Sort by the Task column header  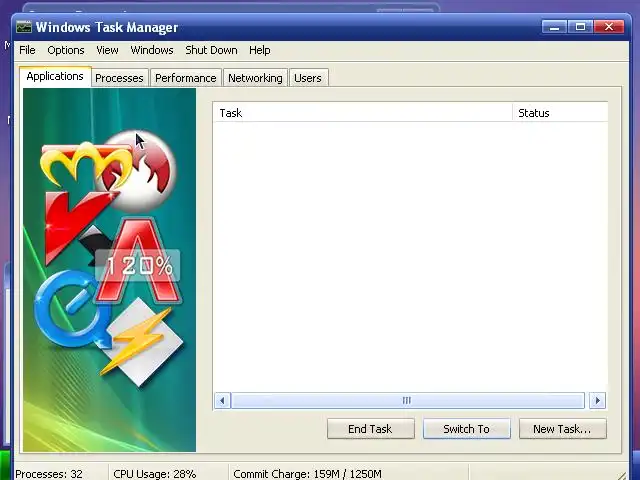362,113
